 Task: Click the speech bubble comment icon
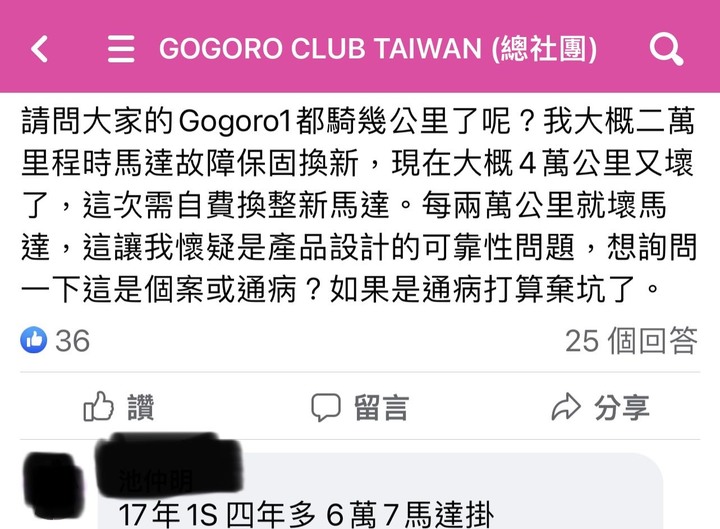(x=326, y=407)
